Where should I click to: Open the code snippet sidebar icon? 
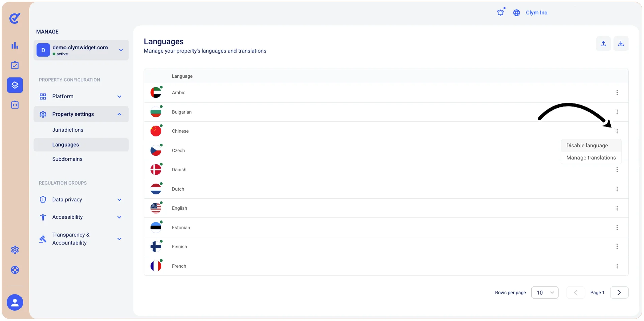coord(15,105)
